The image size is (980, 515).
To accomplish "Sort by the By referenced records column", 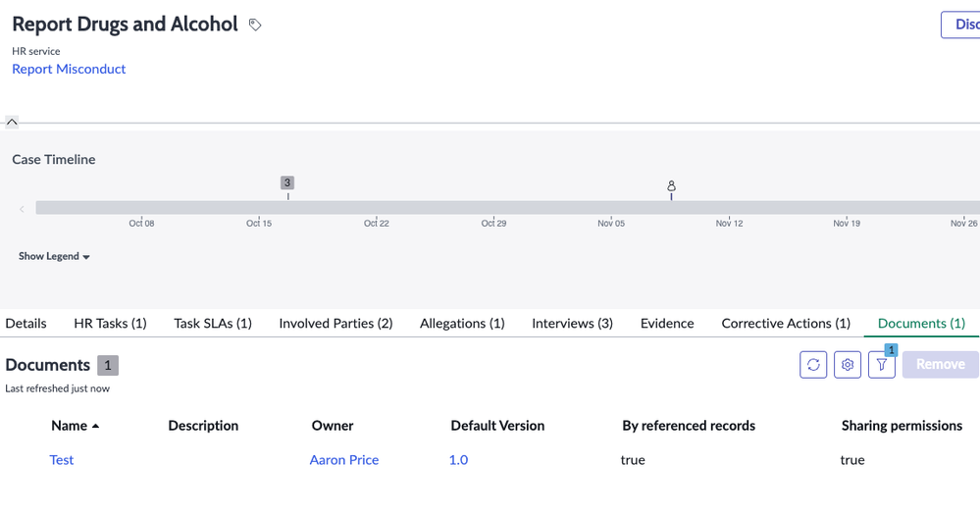I will 689,426.
